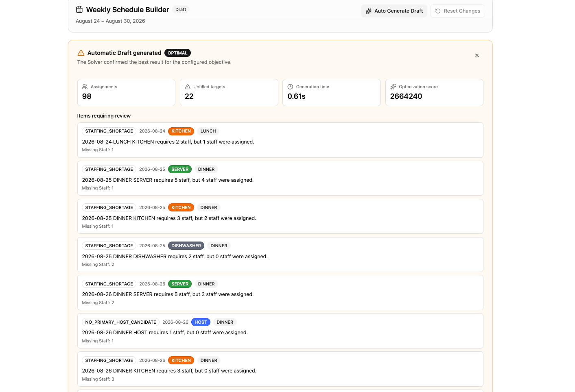Click the reset arrow icon in Reset Changes
Screen dimensions: 575x392
pos(438,11)
